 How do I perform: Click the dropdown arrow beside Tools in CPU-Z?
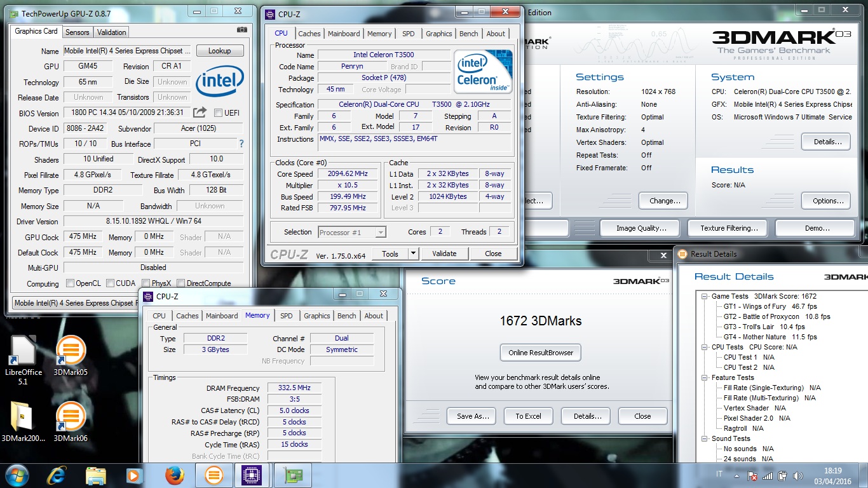pyautogui.click(x=412, y=254)
